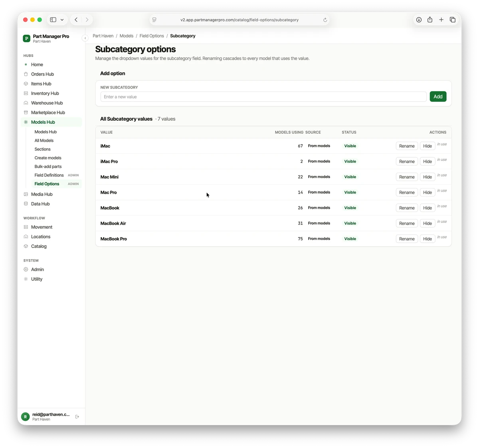Image resolution: width=479 pixels, height=448 pixels.
Task: Hide the Mac Mini subcategory
Action: (428, 177)
